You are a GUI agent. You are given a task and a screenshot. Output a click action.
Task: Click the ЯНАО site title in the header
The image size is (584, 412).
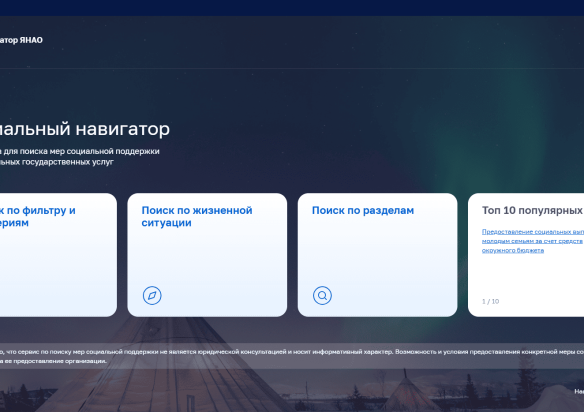[x=21, y=40]
